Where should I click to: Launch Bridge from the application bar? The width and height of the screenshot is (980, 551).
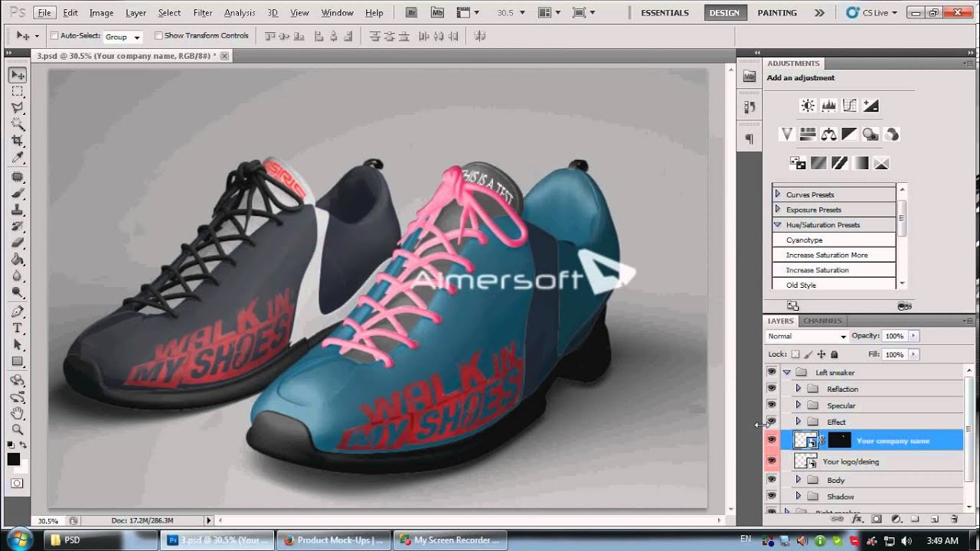coord(411,12)
